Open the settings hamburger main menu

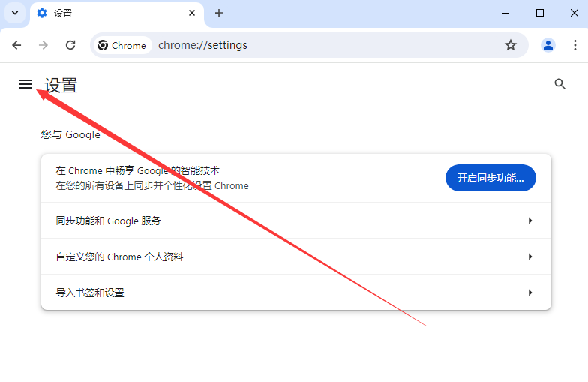(x=25, y=84)
